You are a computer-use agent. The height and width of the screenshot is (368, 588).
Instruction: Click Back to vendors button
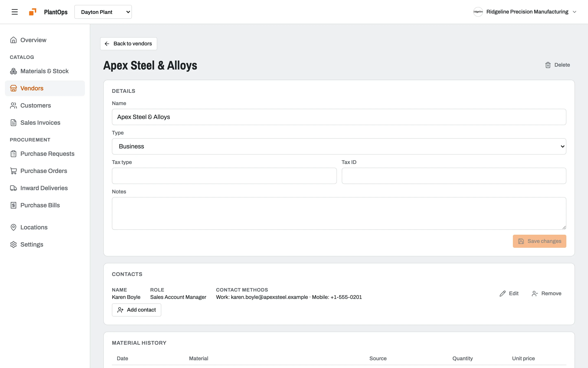[x=129, y=44]
